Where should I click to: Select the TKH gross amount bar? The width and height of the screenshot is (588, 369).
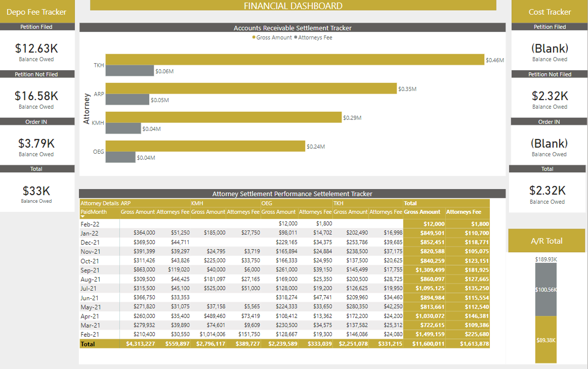[293, 59]
